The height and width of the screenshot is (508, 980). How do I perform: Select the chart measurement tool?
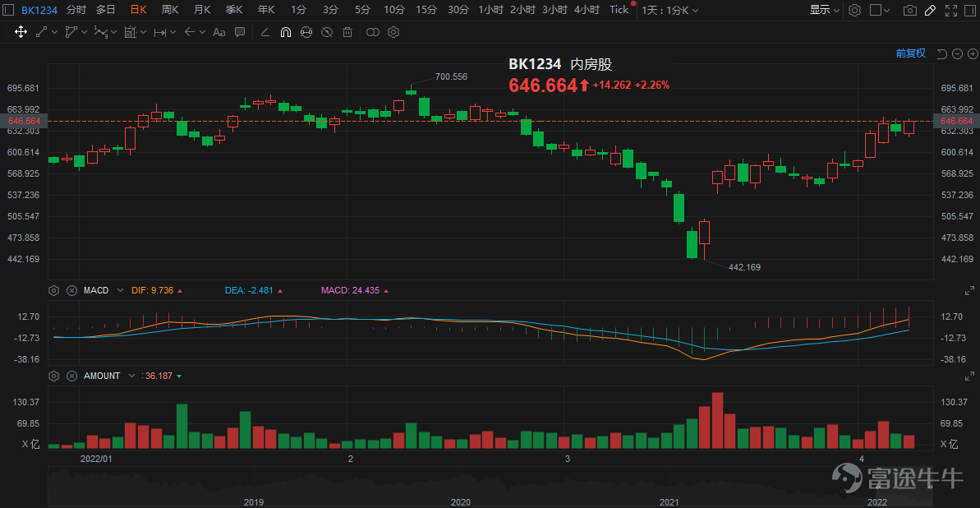pos(131,32)
